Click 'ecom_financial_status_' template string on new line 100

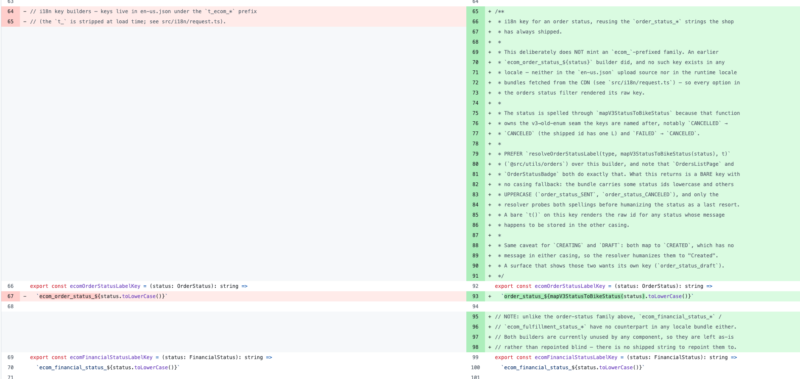(573, 368)
